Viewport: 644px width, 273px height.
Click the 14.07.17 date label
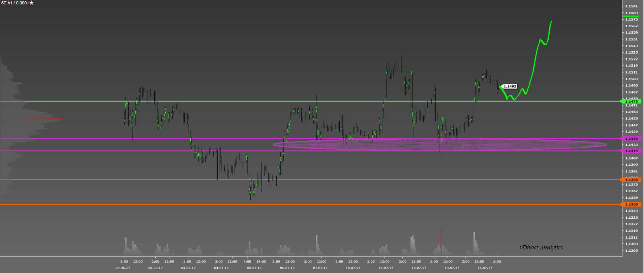[485, 268]
